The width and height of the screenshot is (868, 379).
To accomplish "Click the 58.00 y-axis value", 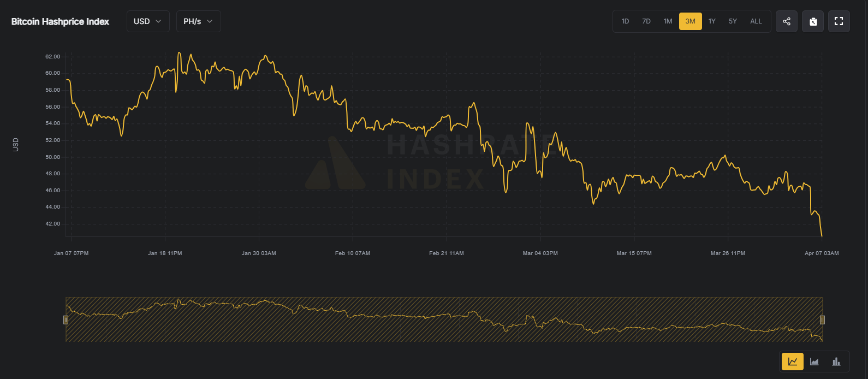I will [x=53, y=90].
